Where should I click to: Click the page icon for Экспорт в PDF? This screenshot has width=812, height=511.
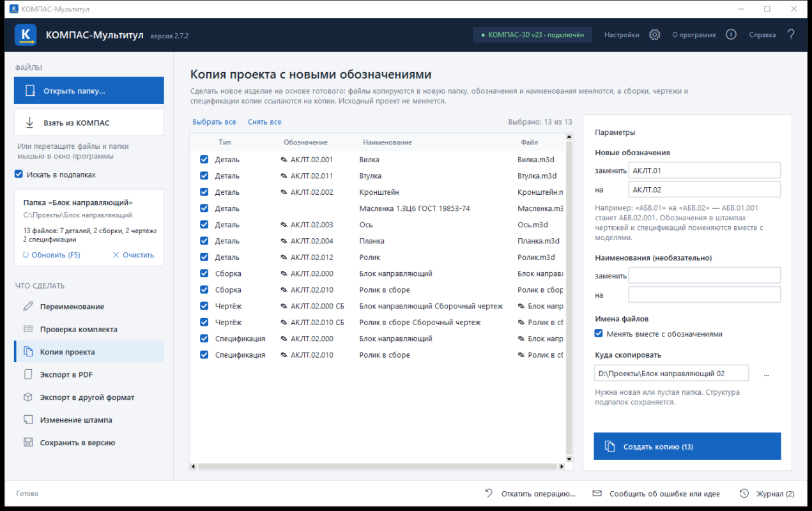coord(28,374)
